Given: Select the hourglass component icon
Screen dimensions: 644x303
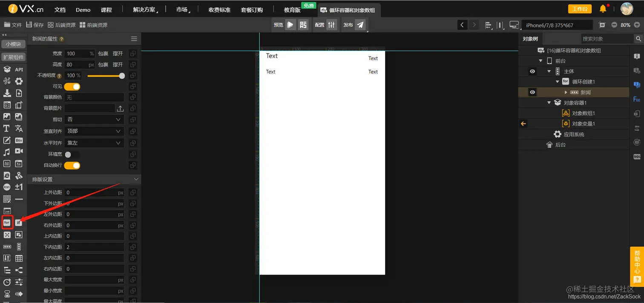Looking at the screenshot, I should click(7, 294).
